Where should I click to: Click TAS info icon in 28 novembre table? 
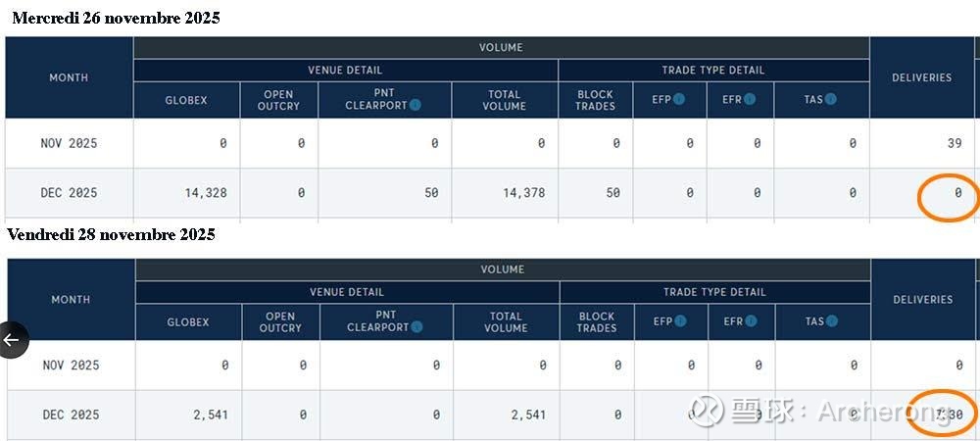tap(832, 321)
